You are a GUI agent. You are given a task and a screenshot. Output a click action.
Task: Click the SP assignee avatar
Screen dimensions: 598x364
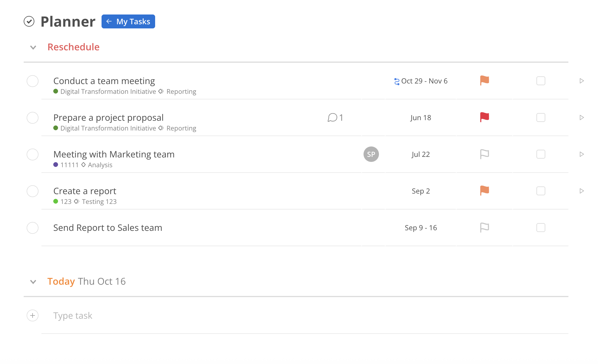[x=371, y=154]
